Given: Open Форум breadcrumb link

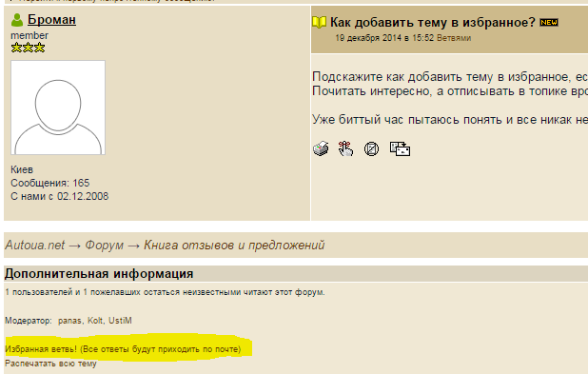Looking at the screenshot, I should tap(105, 245).
